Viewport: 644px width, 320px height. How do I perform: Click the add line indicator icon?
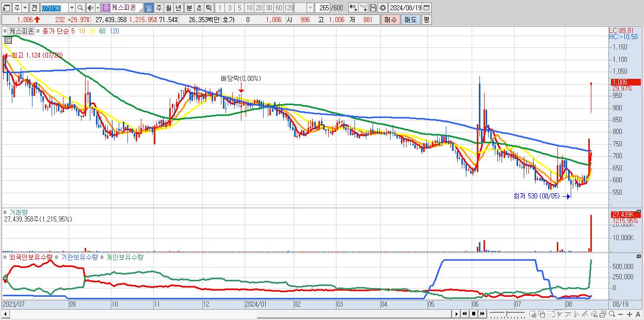point(363,8)
